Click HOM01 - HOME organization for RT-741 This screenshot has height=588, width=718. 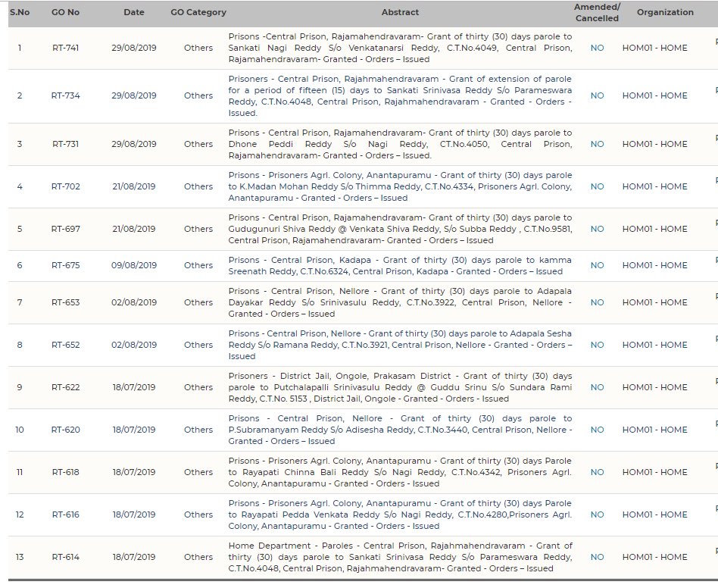coord(655,48)
